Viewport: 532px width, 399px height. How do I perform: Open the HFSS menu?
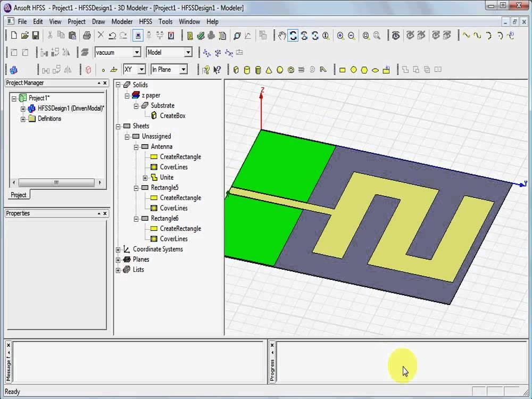pyautogui.click(x=146, y=22)
